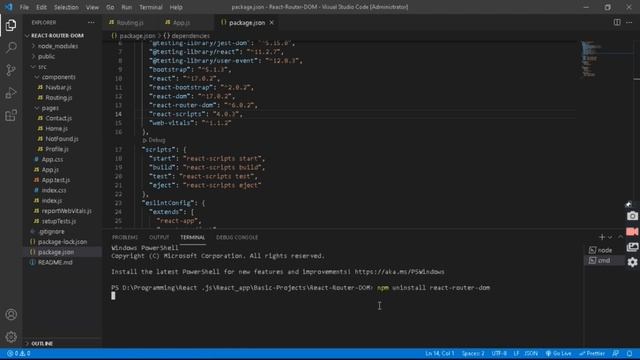Open index.css in the explorer
This screenshot has width=640, height=360.
pyautogui.click(x=54, y=190)
